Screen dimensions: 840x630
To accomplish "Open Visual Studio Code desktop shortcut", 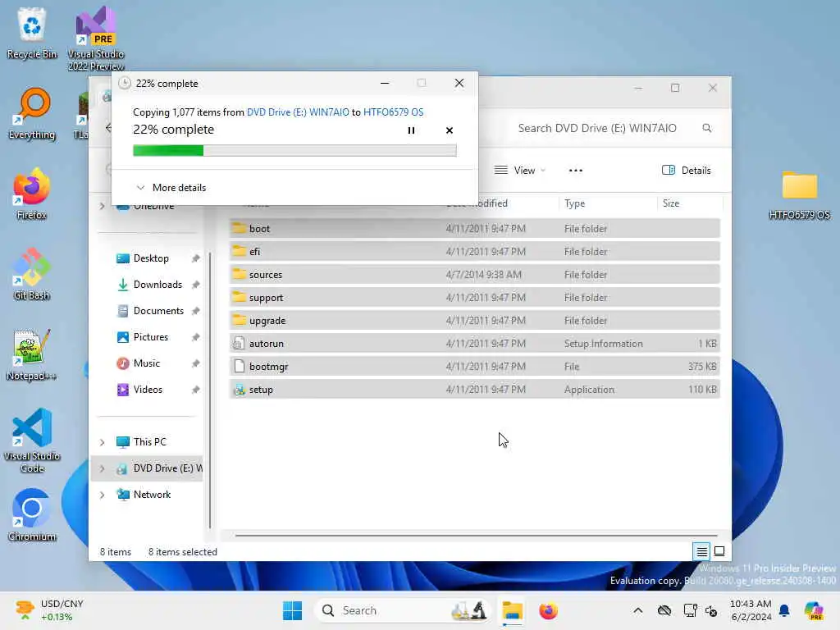I will pyautogui.click(x=32, y=441).
